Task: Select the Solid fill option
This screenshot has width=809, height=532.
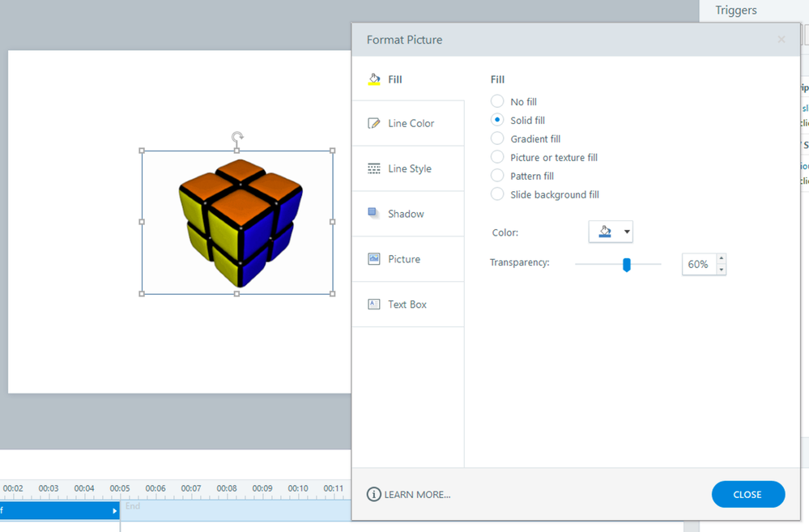Action: pos(497,120)
